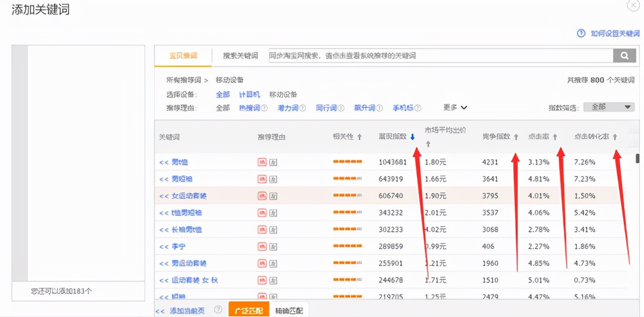This screenshot has height=317, width=644.
Task: Click the magnifier search button
Action: coord(624,55)
